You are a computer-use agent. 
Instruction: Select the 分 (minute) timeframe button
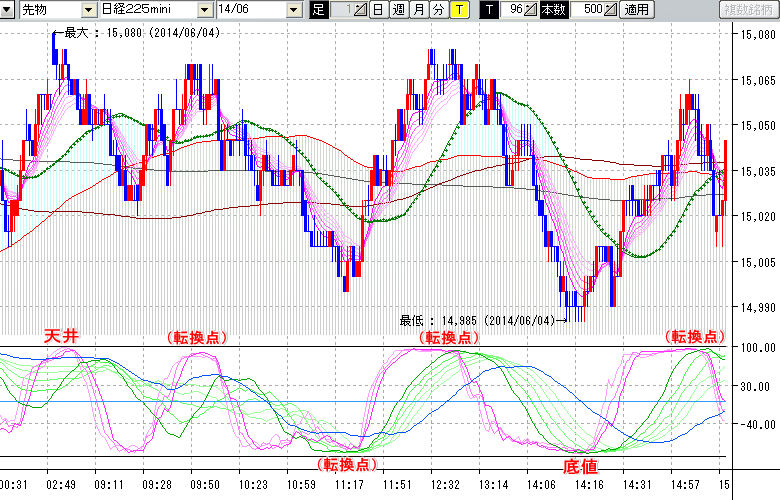[438, 10]
